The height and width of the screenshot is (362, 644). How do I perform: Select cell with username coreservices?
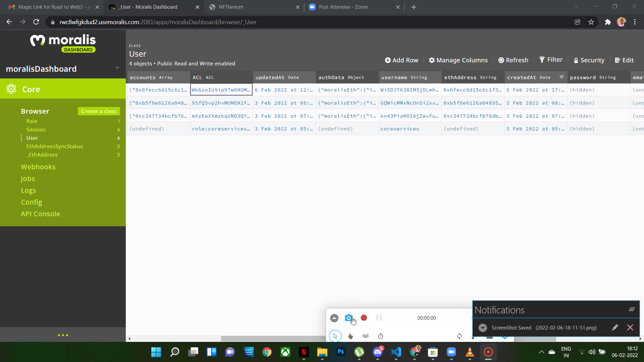[x=410, y=129]
